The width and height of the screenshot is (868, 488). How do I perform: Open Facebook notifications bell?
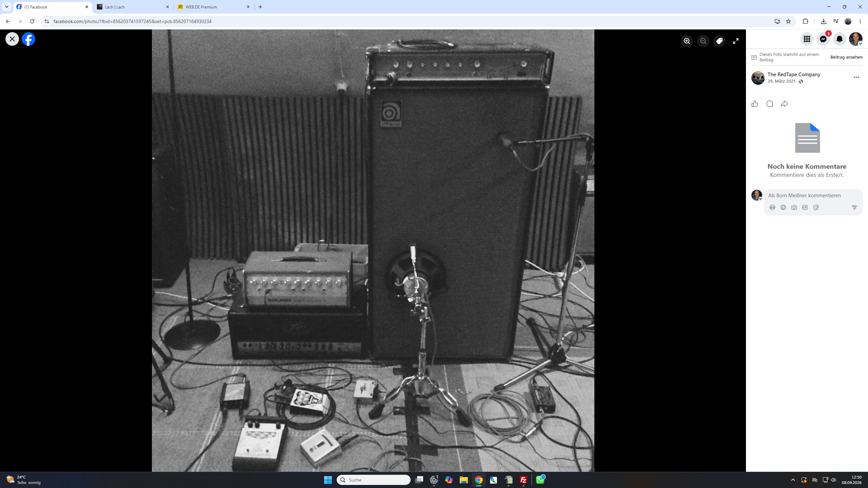[840, 39]
